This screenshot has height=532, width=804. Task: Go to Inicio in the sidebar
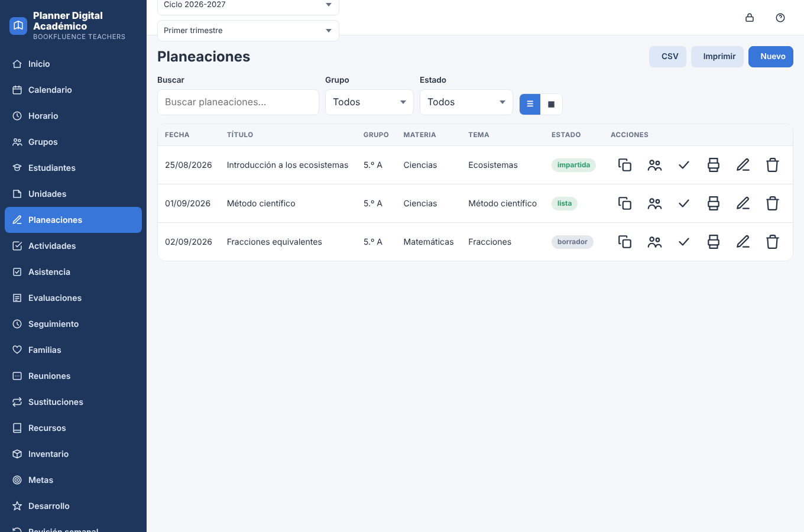point(73,64)
